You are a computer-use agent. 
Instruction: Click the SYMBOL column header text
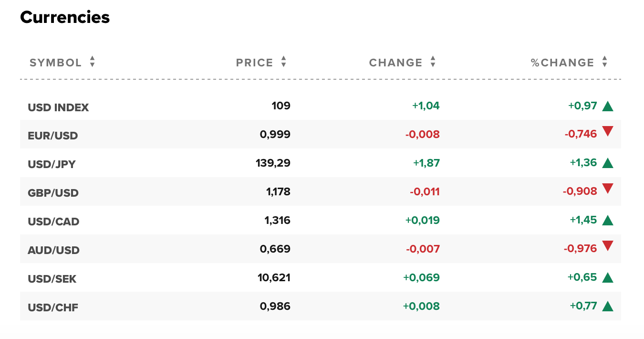click(56, 63)
